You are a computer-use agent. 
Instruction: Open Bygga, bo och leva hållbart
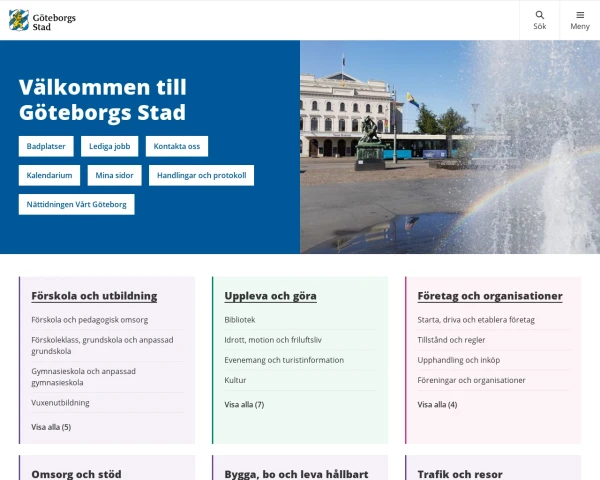[296, 474]
